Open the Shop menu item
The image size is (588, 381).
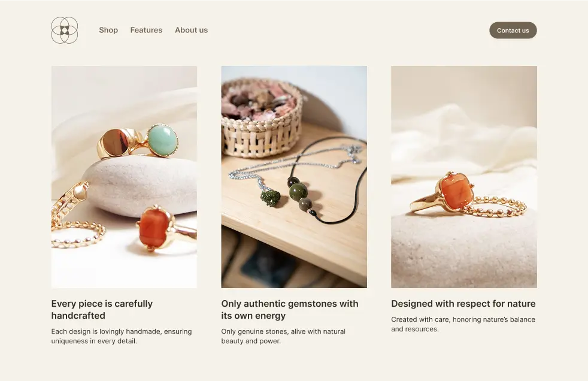click(x=108, y=30)
